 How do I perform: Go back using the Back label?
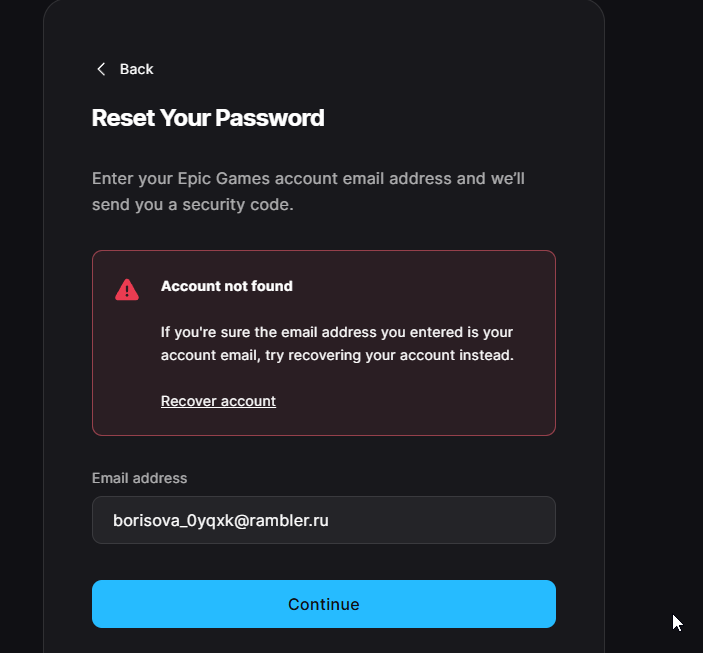tap(136, 69)
